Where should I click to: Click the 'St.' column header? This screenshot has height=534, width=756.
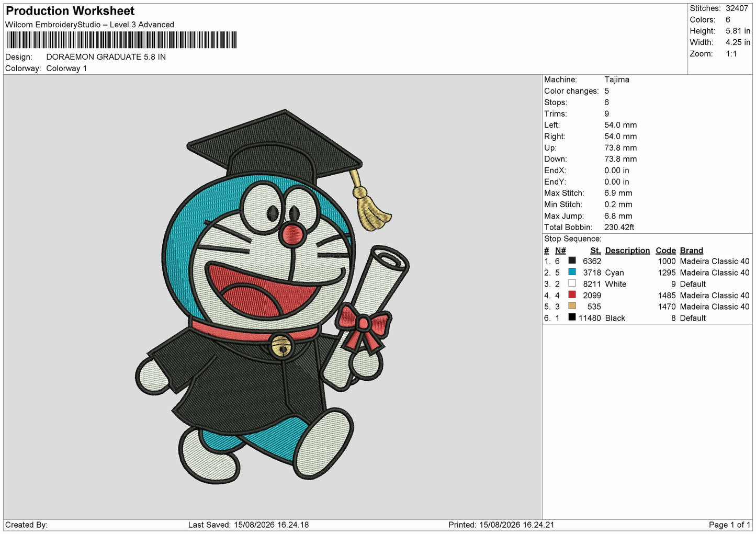[x=595, y=251]
